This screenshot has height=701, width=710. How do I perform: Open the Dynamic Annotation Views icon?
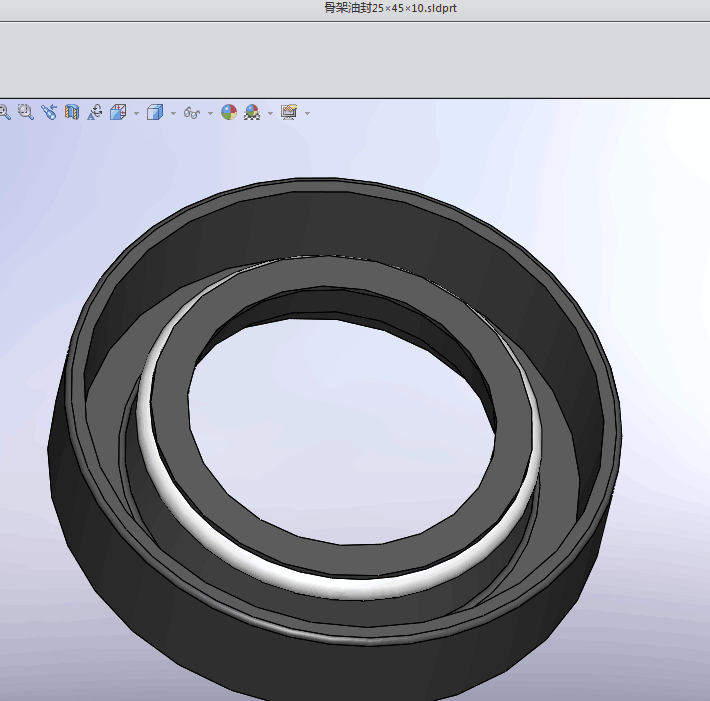click(95, 112)
